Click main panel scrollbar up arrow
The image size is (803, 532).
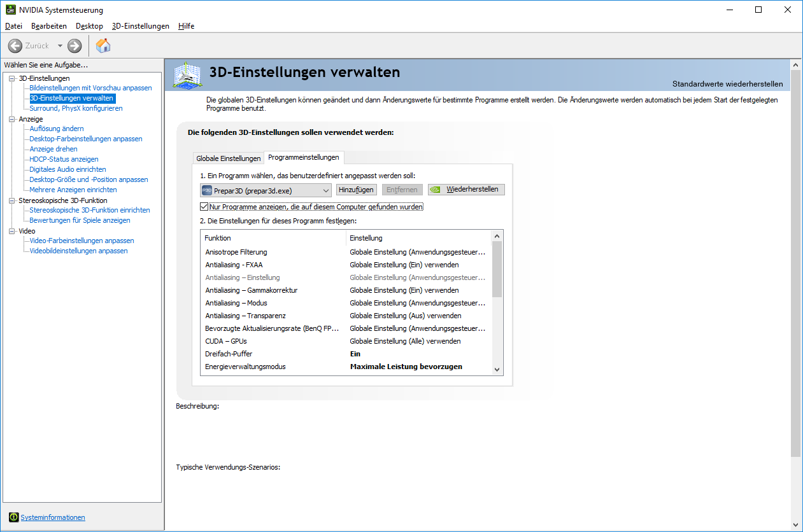pyautogui.click(x=795, y=64)
